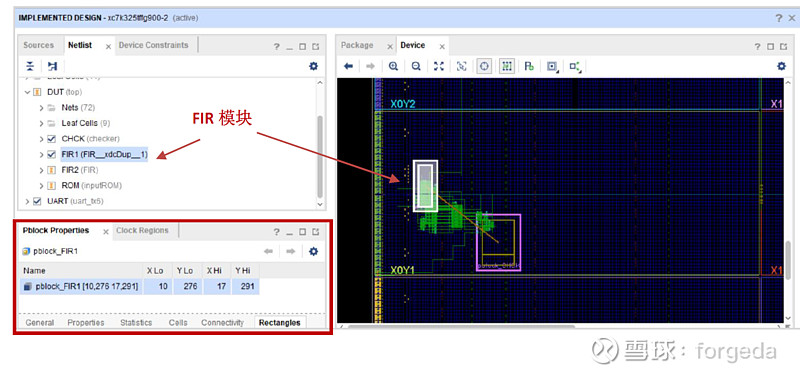
Task: Expand the UART (uart_tx6) node
Action: 28,202
